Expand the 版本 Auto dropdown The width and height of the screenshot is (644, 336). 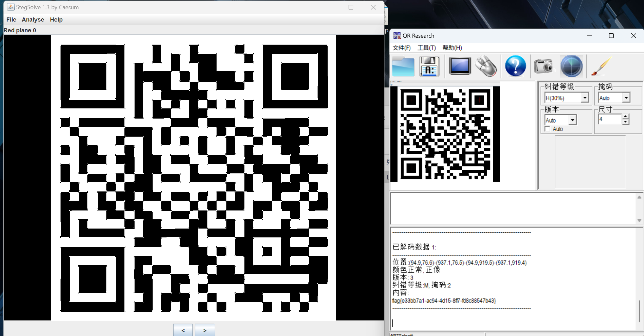[572, 120]
